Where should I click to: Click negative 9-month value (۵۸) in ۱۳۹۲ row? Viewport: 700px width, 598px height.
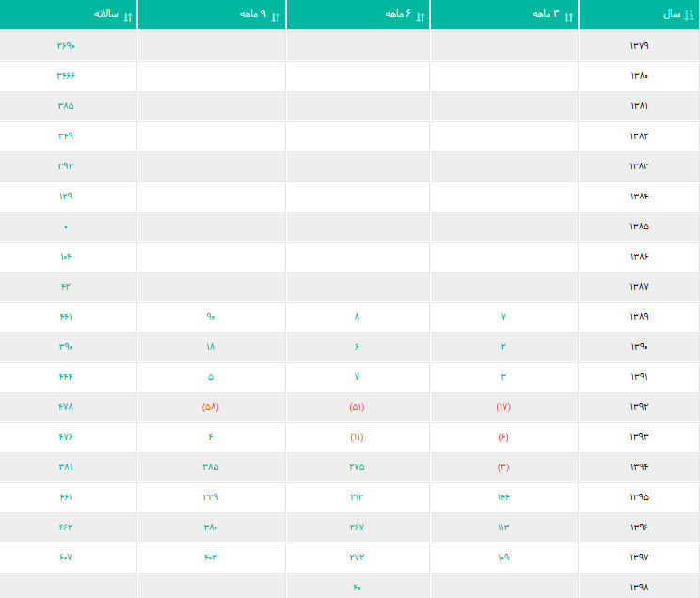coord(210,407)
